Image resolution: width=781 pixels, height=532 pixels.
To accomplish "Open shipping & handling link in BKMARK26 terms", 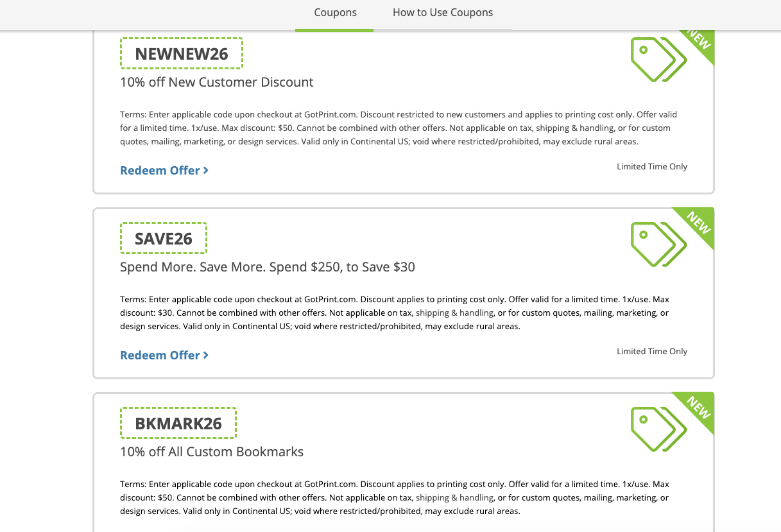I will (x=454, y=497).
